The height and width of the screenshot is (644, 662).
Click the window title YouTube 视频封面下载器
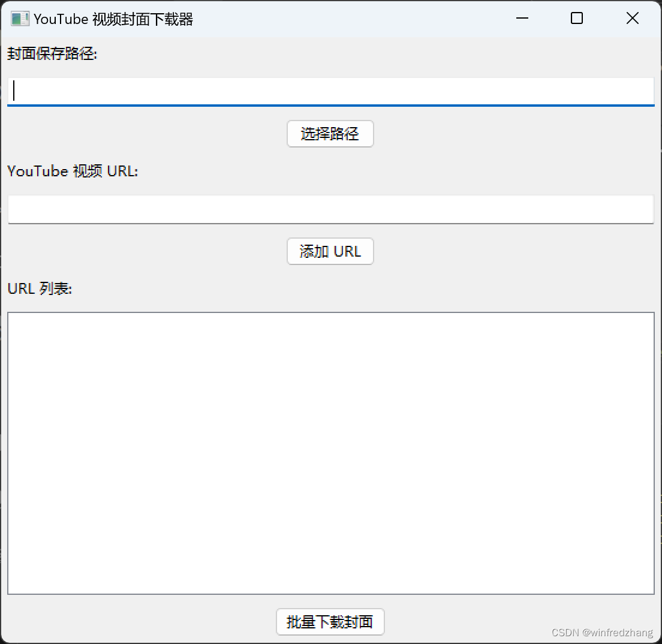click(113, 19)
